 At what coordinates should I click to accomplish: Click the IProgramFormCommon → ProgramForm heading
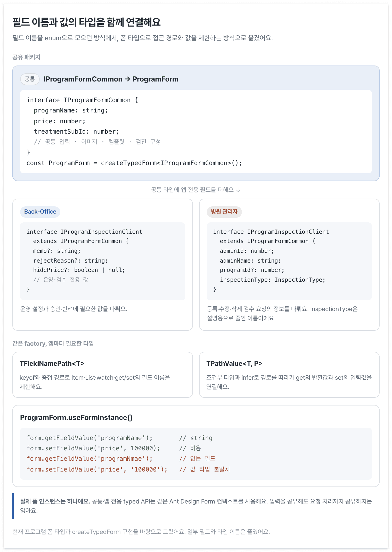click(x=111, y=79)
